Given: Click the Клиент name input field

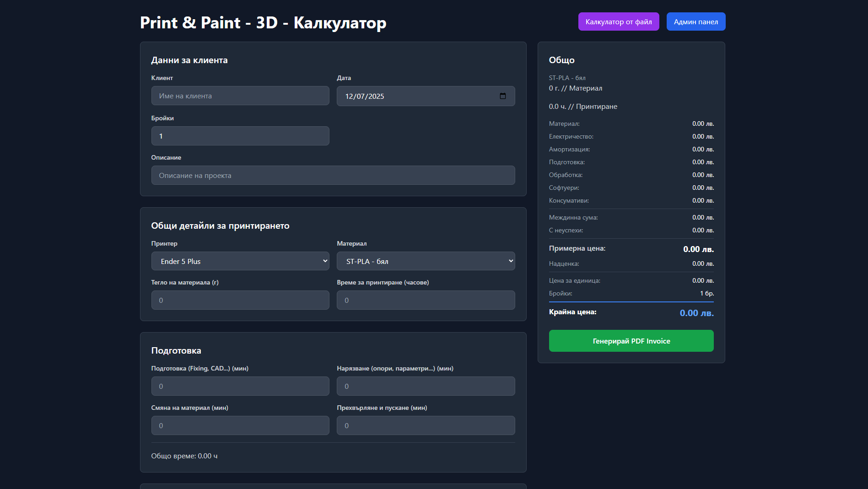Looking at the screenshot, I should point(240,96).
